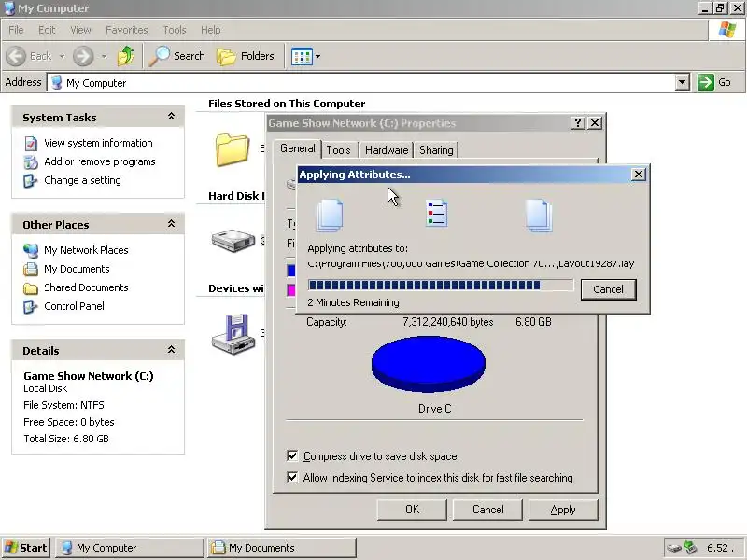
Task: Click Change a setting link
Action: [x=82, y=180]
